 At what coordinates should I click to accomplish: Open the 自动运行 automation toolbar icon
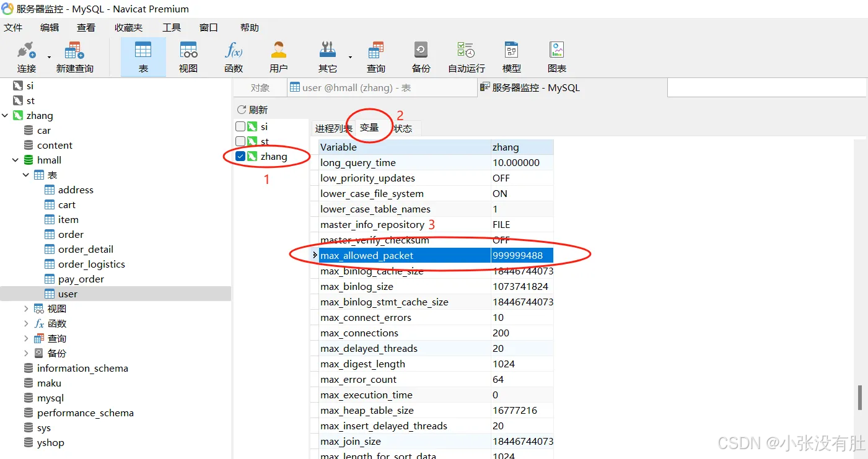pyautogui.click(x=466, y=57)
